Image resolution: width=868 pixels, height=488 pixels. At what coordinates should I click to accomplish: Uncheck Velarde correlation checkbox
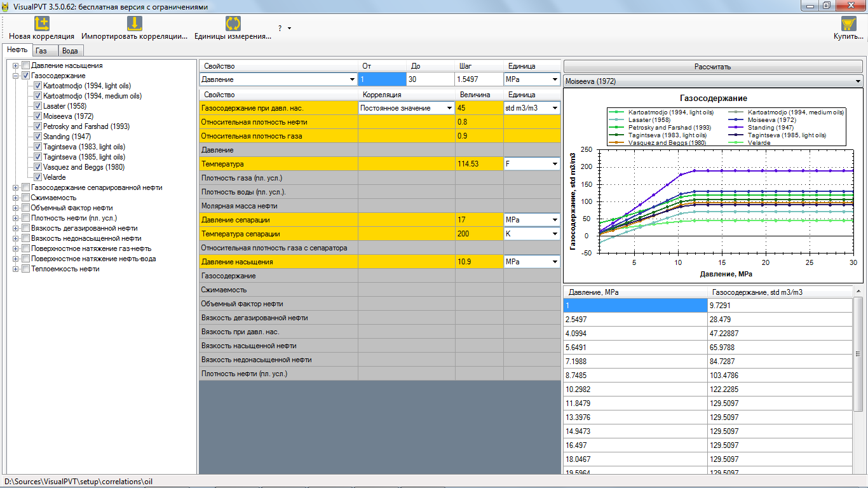[38, 177]
